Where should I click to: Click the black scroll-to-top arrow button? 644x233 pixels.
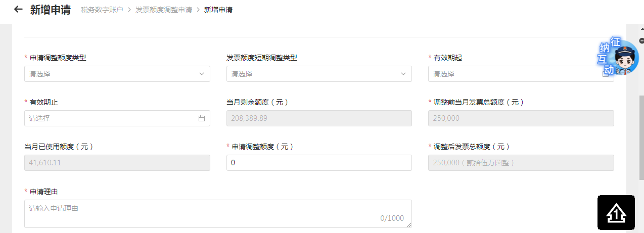(616, 213)
